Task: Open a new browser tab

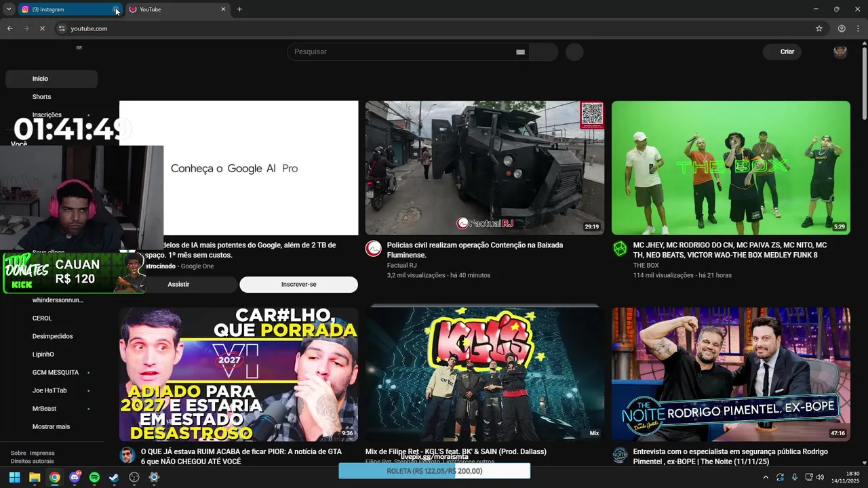Action: tap(239, 9)
